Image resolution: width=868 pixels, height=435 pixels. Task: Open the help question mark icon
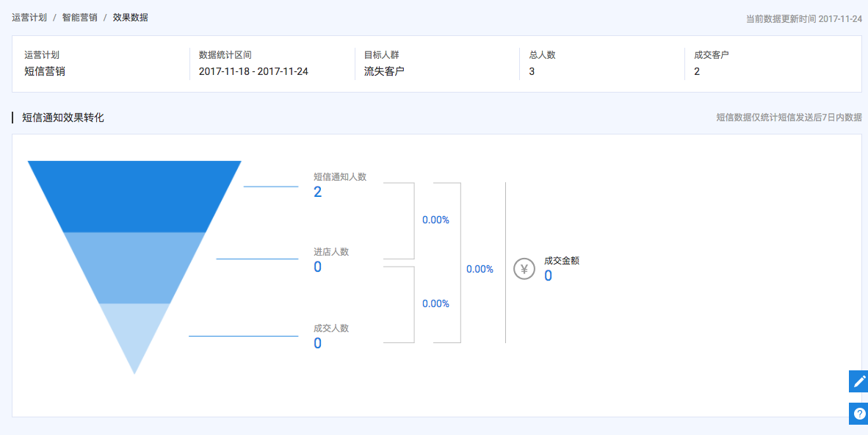[858, 414]
